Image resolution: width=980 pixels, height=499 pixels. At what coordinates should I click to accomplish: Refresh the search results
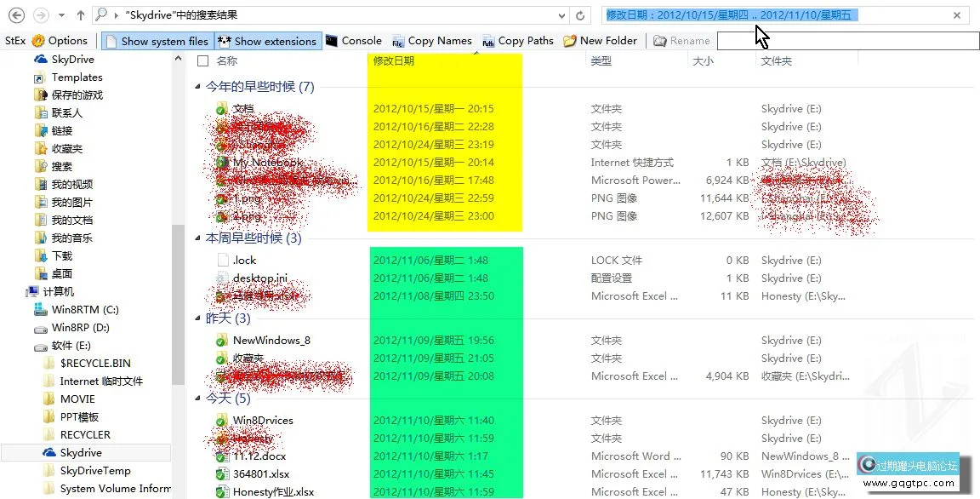pos(580,14)
